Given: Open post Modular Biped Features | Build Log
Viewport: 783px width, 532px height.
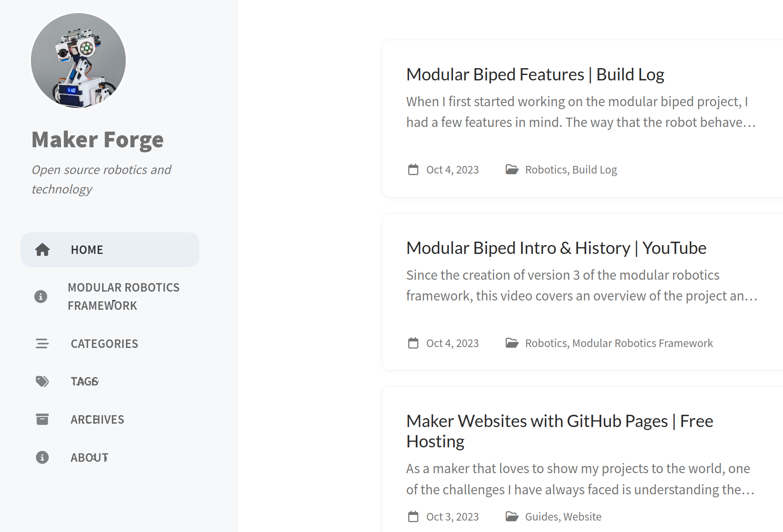Looking at the screenshot, I should (x=535, y=74).
